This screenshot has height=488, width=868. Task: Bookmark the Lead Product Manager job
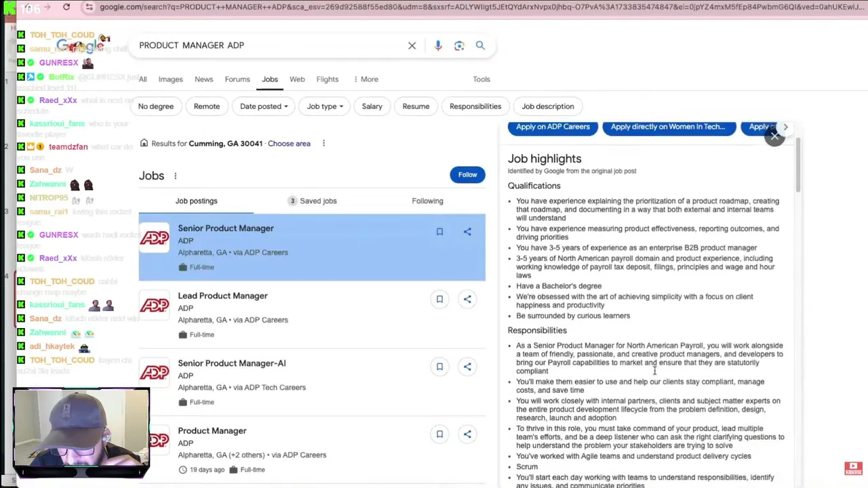tap(439, 299)
